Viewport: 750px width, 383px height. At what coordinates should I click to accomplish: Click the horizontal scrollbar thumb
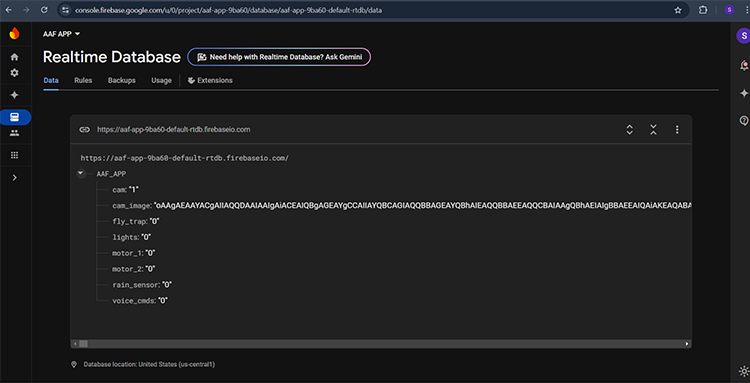click(83, 344)
